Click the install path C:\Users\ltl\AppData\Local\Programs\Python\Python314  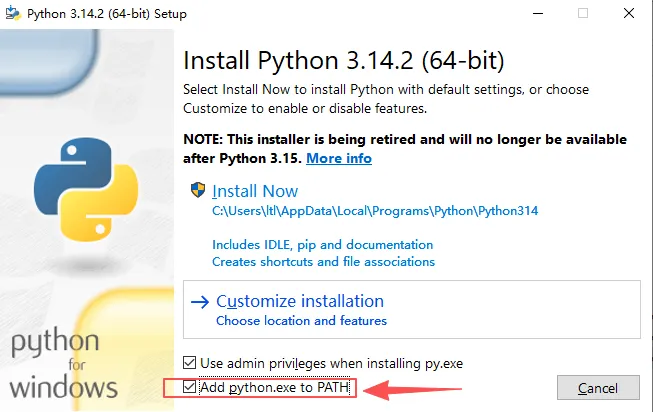[x=375, y=211]
